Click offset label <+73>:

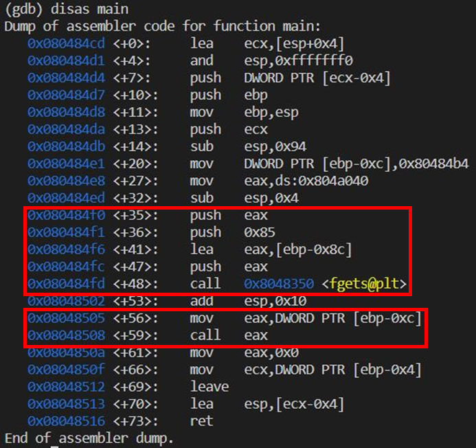point(136,421)
